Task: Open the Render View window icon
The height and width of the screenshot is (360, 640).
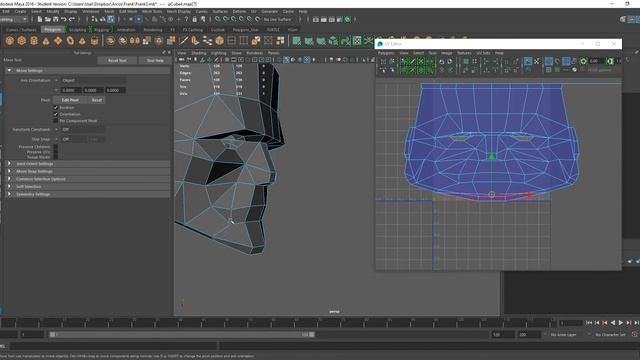Action: (316, 19)
